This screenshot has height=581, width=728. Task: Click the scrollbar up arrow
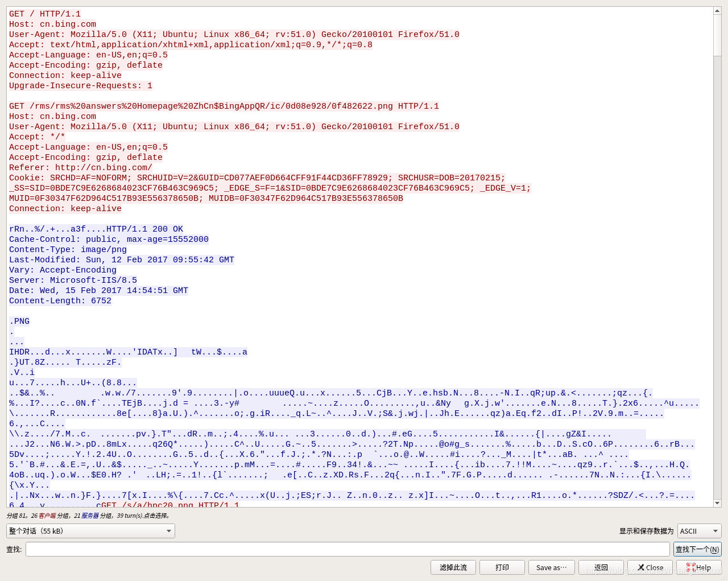coord(717,11)
